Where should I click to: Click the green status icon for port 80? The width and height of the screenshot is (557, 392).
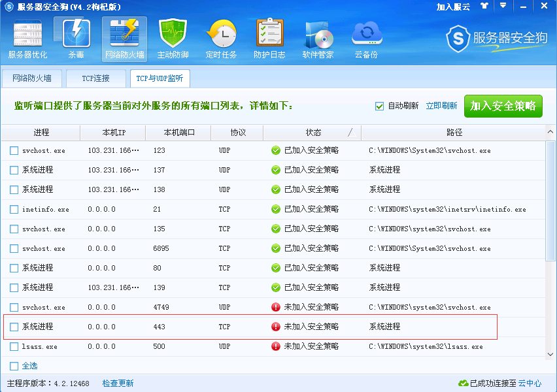[276, 268]
